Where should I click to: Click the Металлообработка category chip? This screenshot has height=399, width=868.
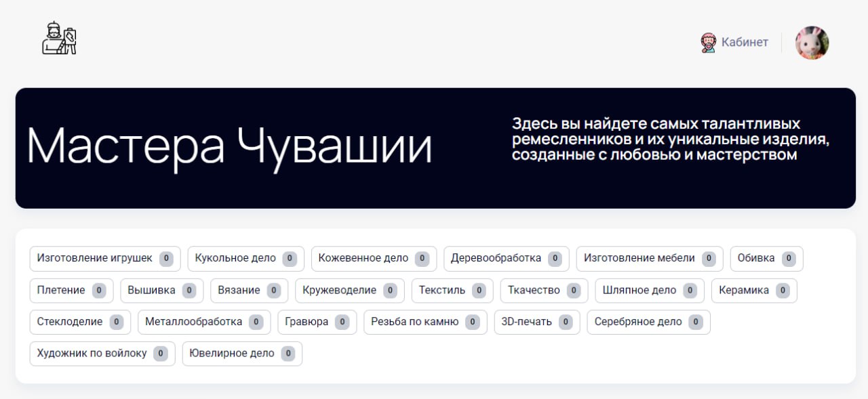pyautogui.click(x=203, y=322)
